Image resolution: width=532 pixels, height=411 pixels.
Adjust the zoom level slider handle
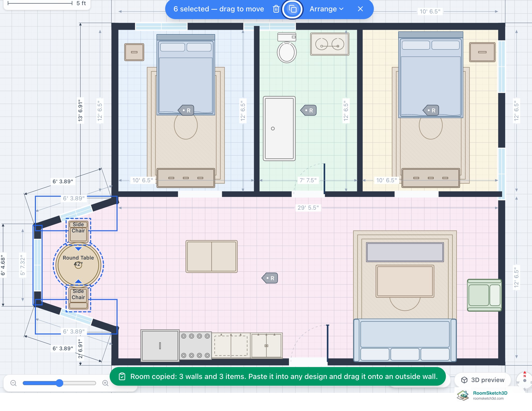click(59, 383)
